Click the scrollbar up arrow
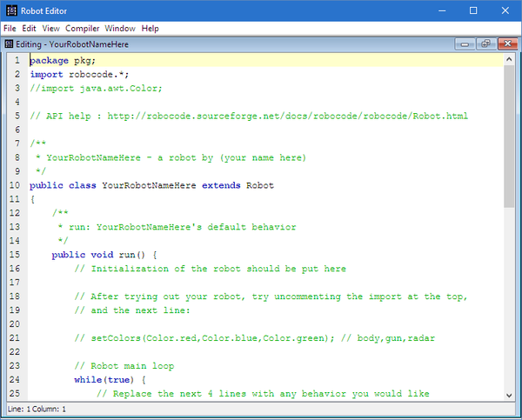This screenshot has height=420, width=522. pos(509,60)
